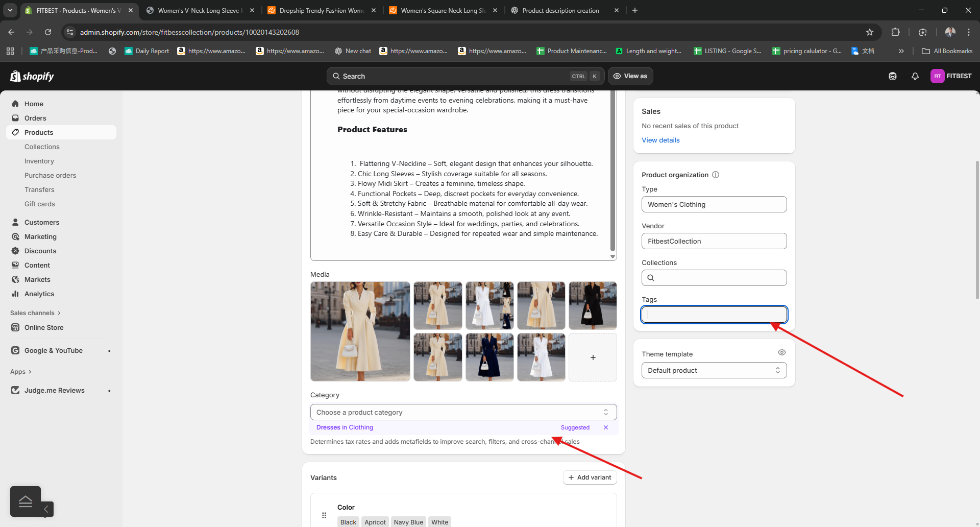Reload the page with the refresh icon

(48, 32)
